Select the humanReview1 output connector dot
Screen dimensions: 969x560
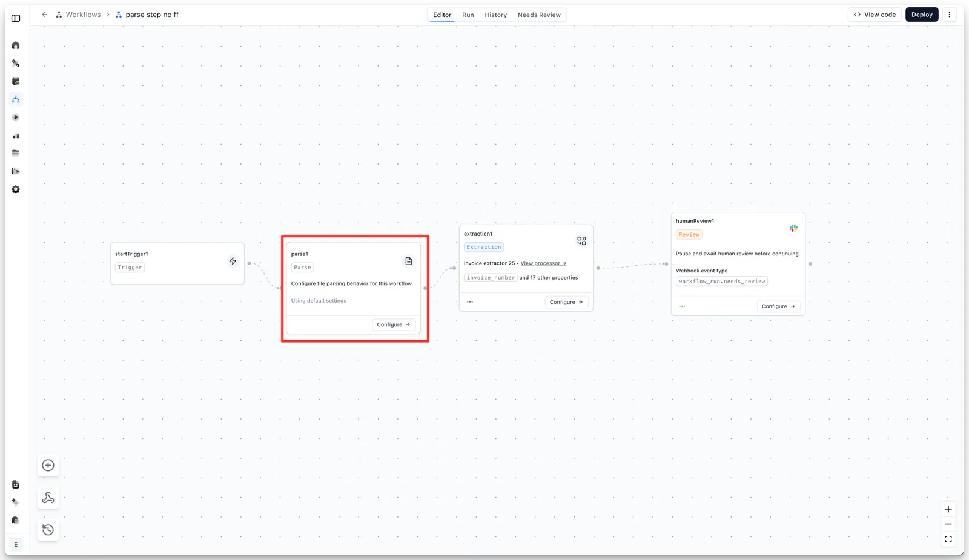point(810,264)
